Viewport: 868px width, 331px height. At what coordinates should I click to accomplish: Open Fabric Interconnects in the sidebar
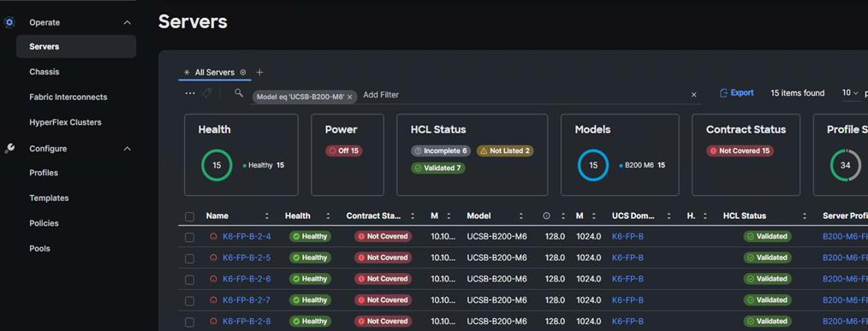[68, 97]
